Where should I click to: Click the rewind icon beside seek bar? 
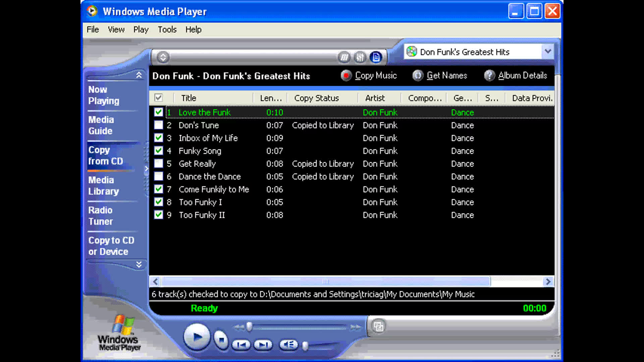(239, 327)
